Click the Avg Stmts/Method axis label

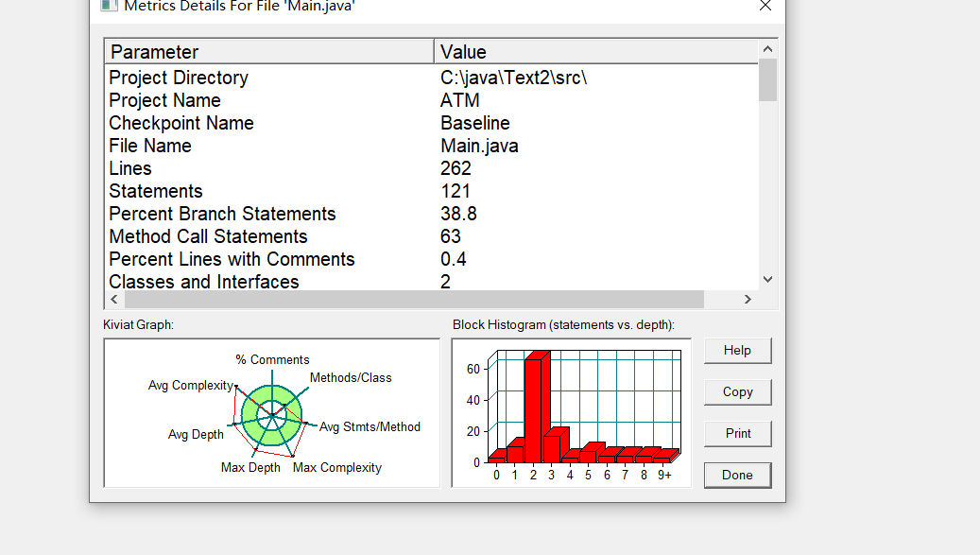370,426
